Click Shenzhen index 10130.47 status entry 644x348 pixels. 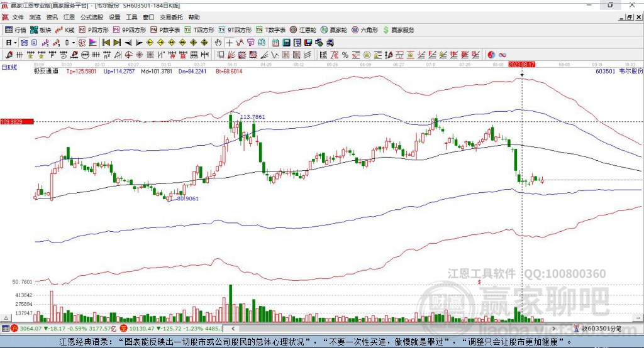point(171,329)
